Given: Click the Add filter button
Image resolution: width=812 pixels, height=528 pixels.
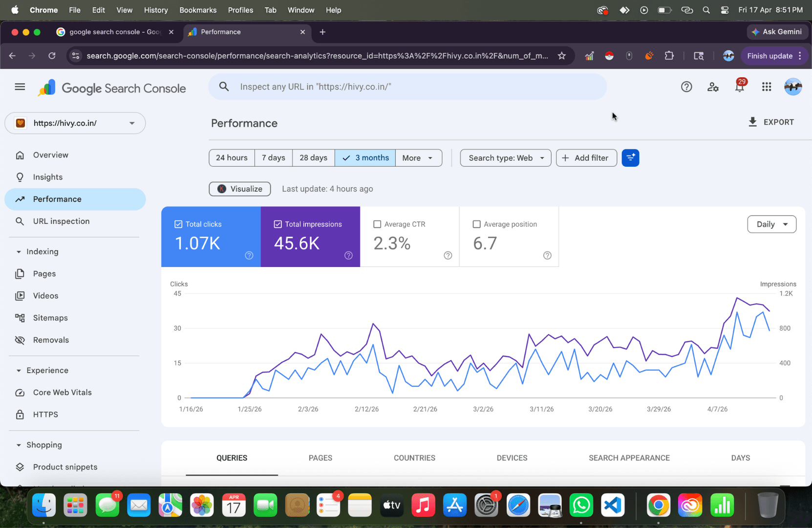Looking at the screenshot, I should pyautogui.click(x=586, y=158).
